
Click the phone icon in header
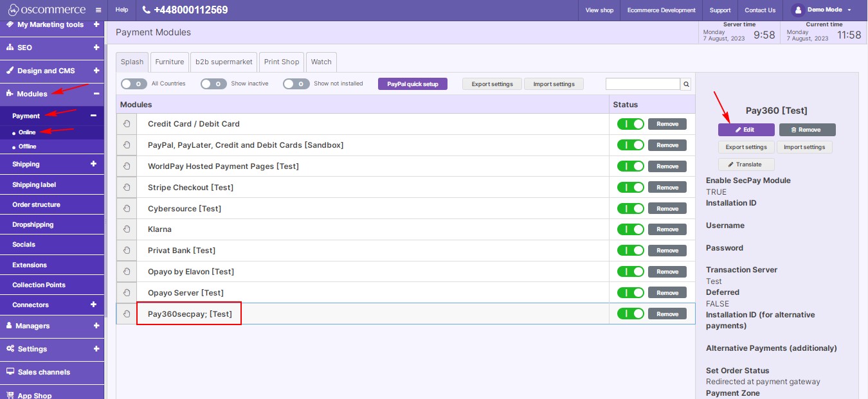point(146,10)
